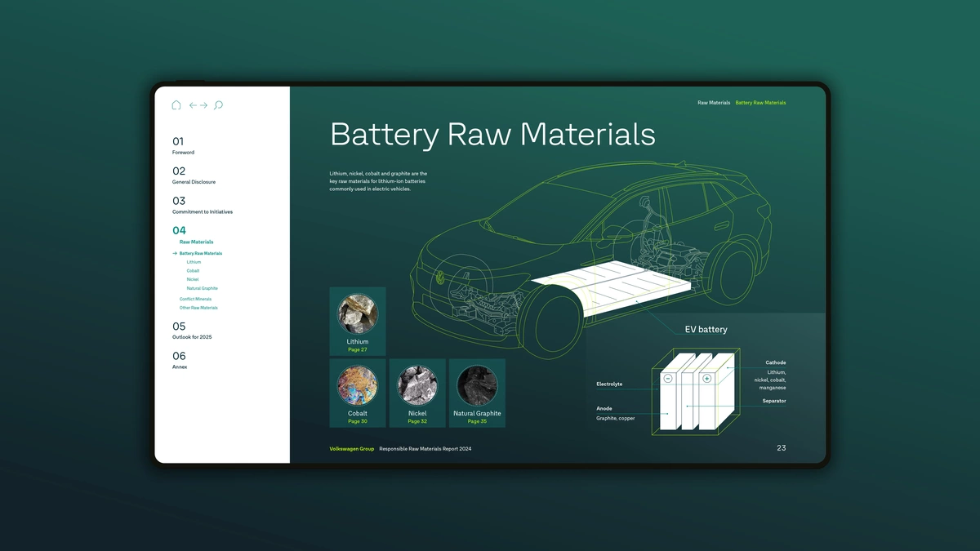The height and width of the screenshot is (551, 980).
Task: Select Conflict Minerals in sidebar
Action: 195,300
